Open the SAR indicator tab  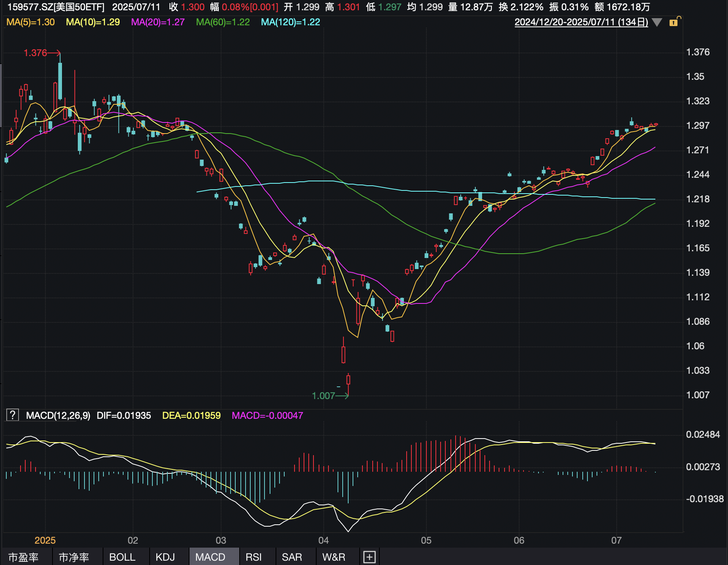coord(292,557)
